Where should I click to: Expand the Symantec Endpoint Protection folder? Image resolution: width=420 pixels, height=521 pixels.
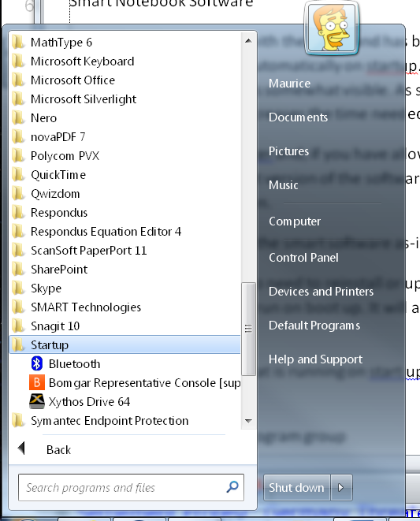click(x=125, y=421)
